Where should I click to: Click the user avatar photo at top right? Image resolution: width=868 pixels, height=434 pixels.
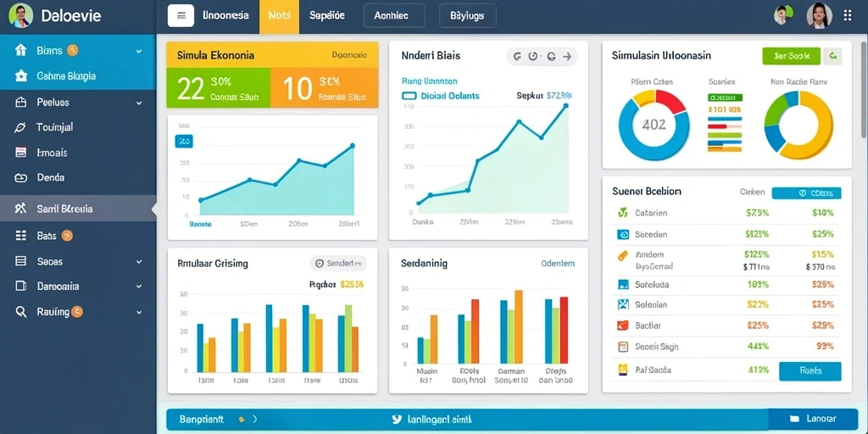pyautogui.click(x=820, y=15)
